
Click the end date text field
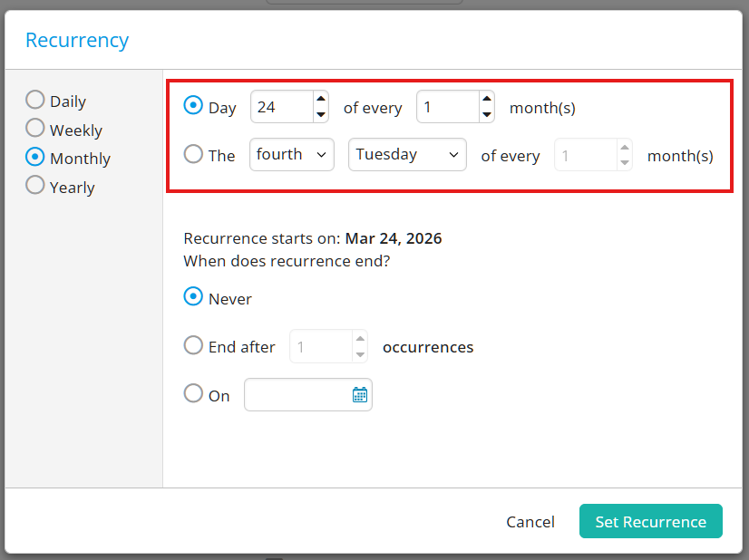[297, 394]
